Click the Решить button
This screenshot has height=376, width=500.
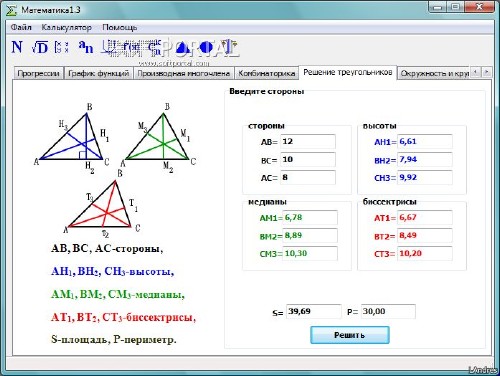[350, 335]
